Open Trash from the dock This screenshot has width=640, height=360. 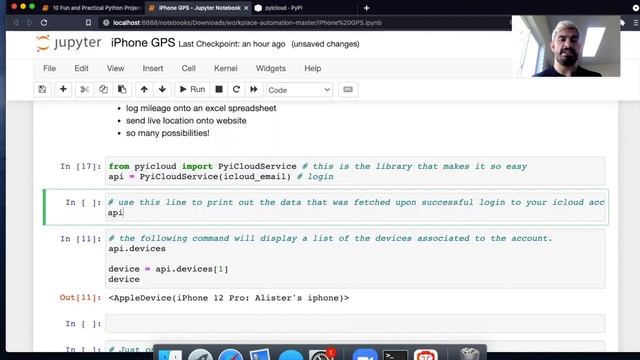coord(469,354)
